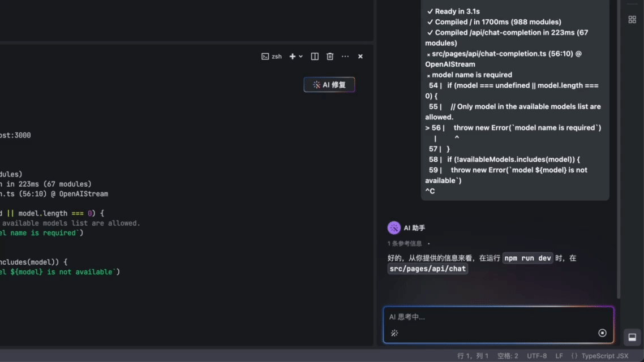
Task: Switch encoding by clicking UTF-8
Action: [536, 356]
